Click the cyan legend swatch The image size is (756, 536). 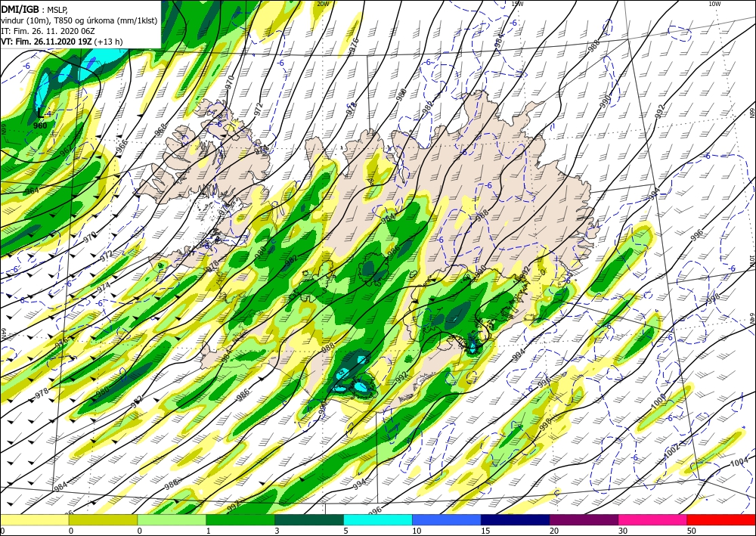(378, 519)
